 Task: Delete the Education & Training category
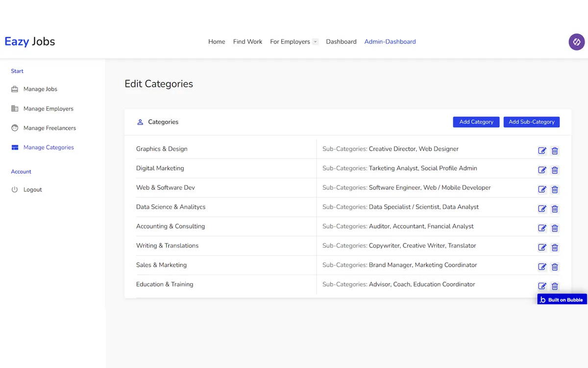click(x=555, y=286)
